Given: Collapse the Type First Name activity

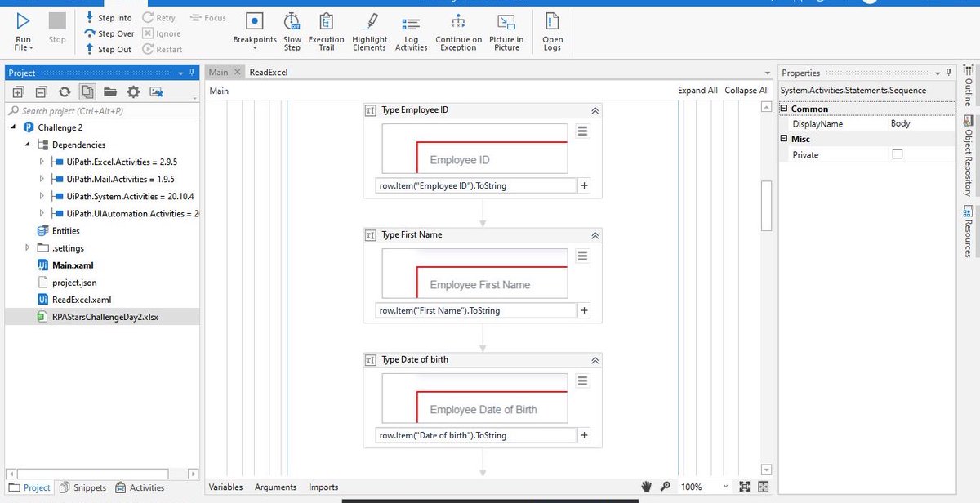Looking at the screenshot, I should [x=595, y=235].
